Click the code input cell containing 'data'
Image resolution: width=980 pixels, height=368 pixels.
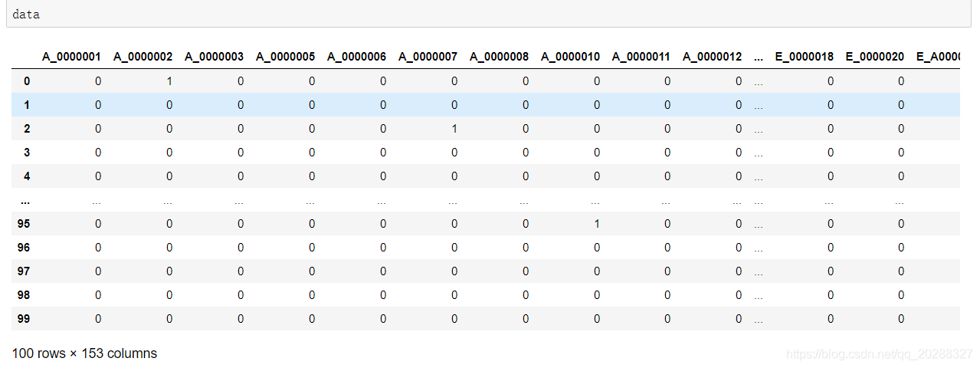488,15
